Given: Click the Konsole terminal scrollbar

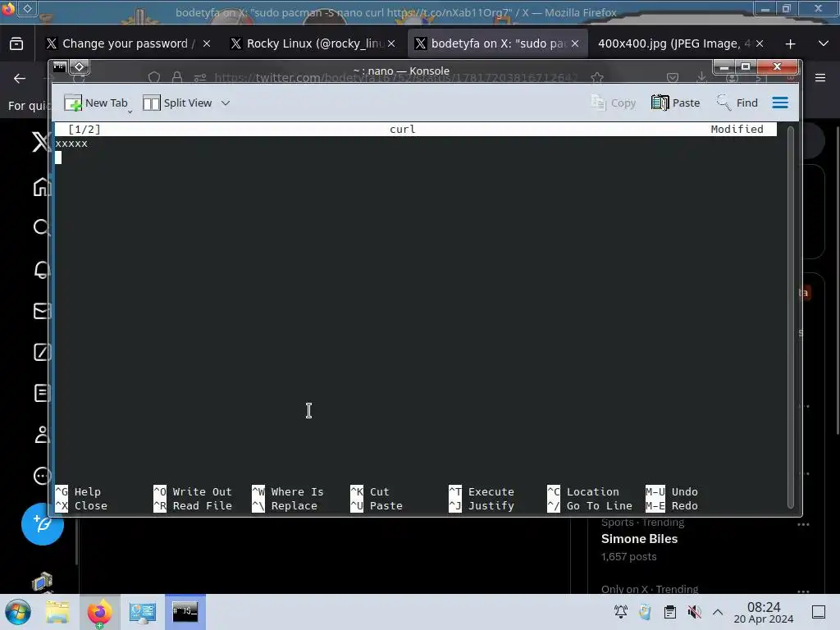Looking at the screenshot, I should [x=790, y=316].
